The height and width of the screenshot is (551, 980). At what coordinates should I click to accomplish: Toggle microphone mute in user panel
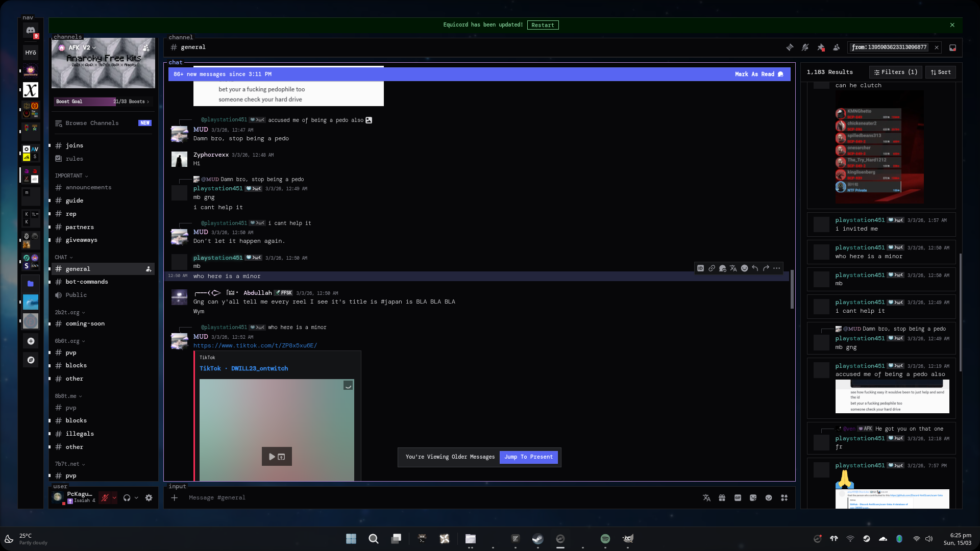click(105, 498)
